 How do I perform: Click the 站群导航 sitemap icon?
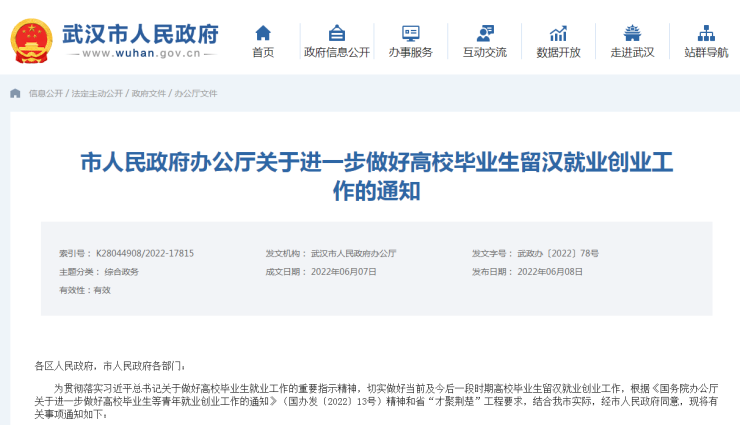pyautogui.click(x=706, y=32)
